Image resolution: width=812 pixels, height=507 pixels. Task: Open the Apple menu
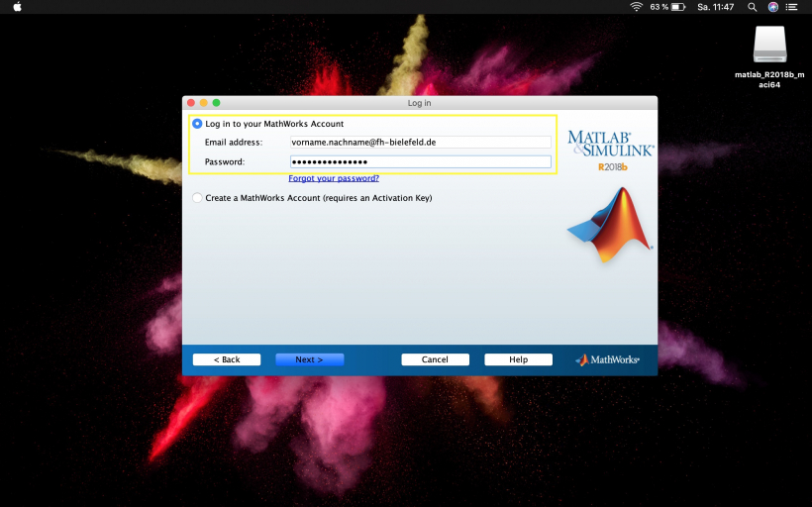(16, 6)
